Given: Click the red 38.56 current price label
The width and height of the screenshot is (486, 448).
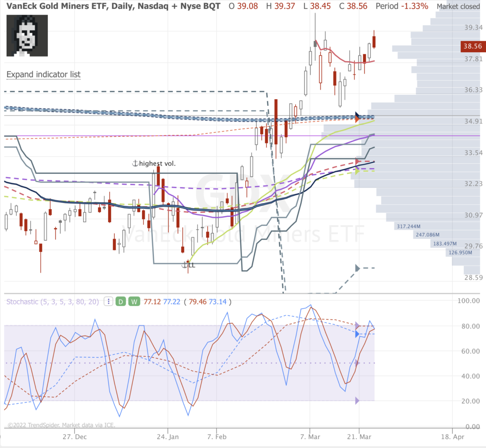Looking at the screenshot, I should [x=473, y=47].
